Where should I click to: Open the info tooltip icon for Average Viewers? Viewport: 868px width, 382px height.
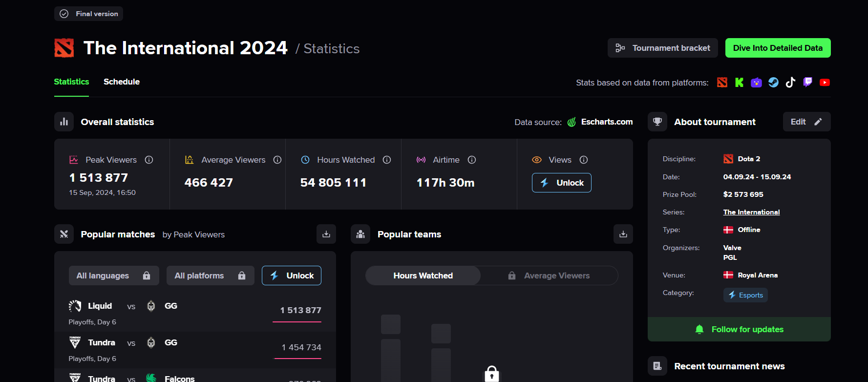coord(277,160)
